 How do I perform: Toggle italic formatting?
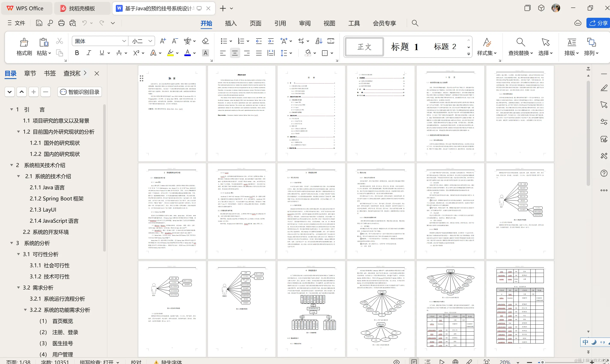[89, 53]
